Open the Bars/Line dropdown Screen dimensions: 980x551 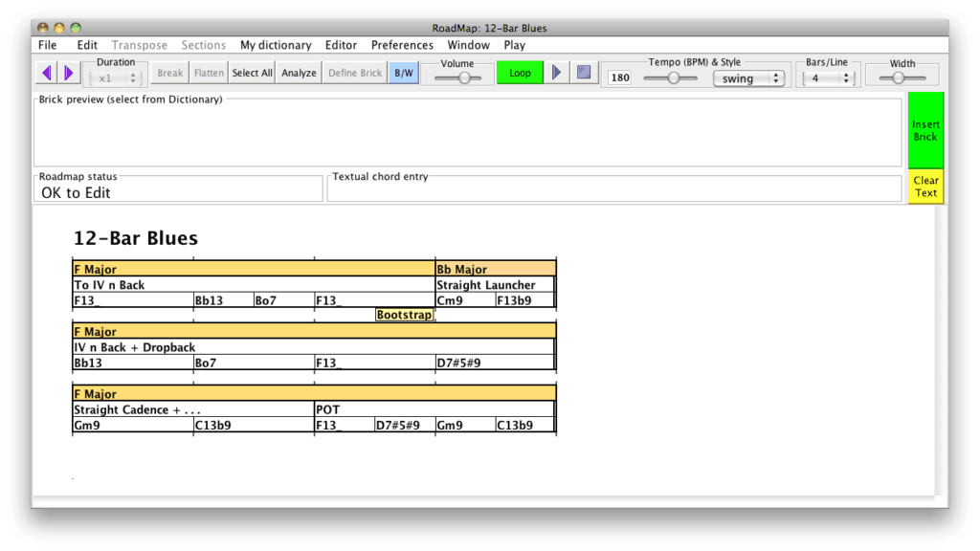tap(827, 78)
